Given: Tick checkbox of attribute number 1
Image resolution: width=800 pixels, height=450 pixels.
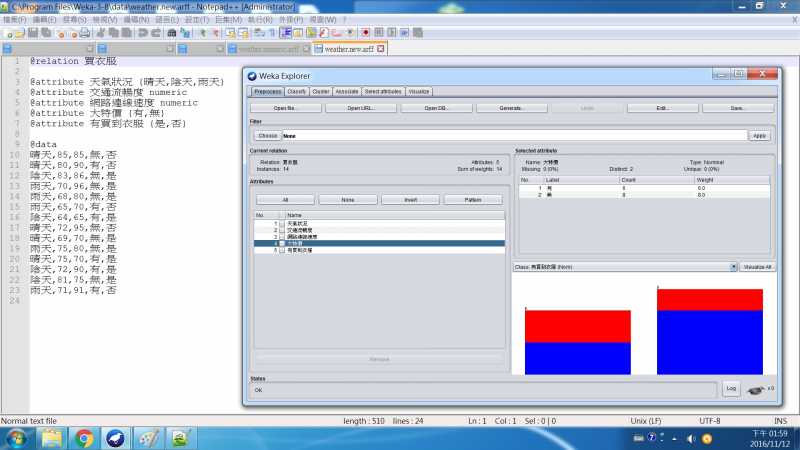Looking at the screenshot, I should (282, 223).
